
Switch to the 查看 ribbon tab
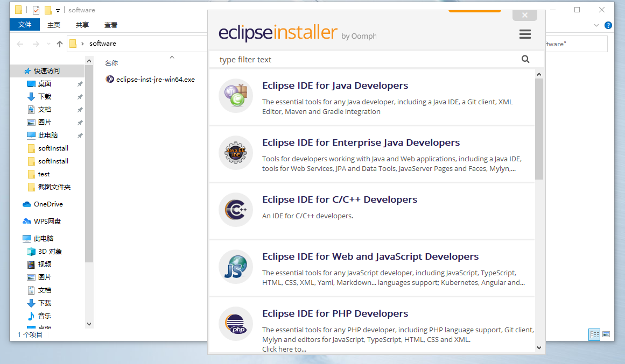(111, 25)
